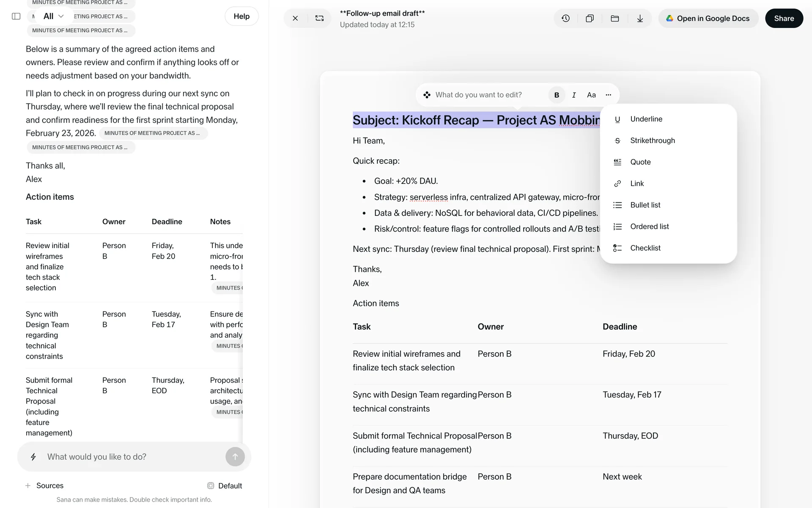
Task: Choose Bullet list option
Action: click(x=645, y=205)
